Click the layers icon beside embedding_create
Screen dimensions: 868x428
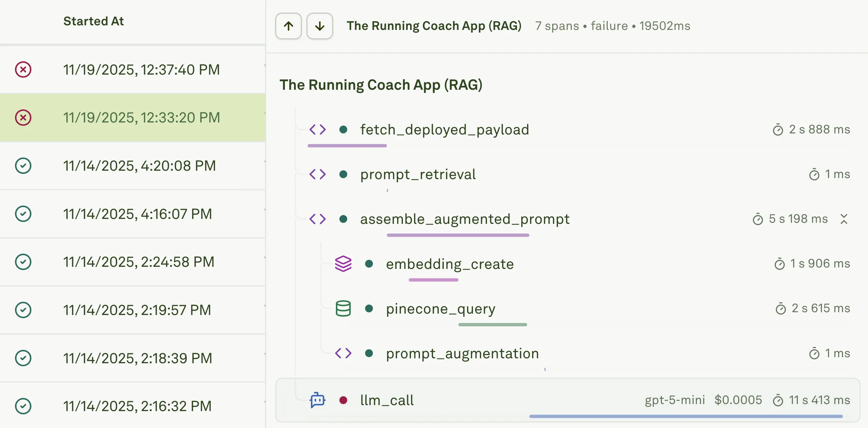tap(343, 264)
